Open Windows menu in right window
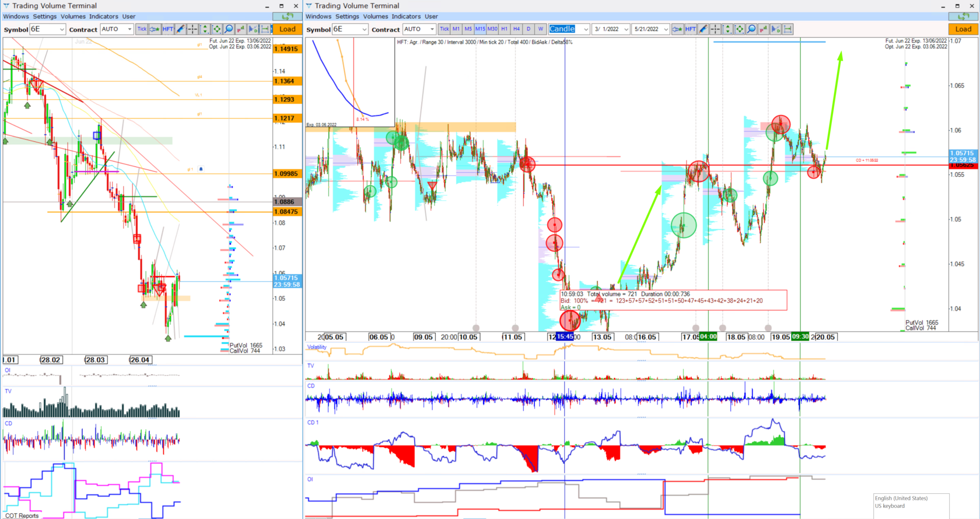 [318, 16]
